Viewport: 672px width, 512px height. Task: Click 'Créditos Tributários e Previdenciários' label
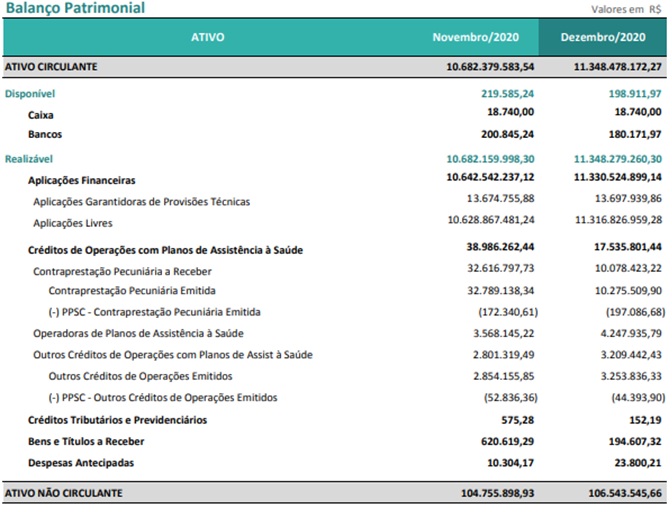117,420
